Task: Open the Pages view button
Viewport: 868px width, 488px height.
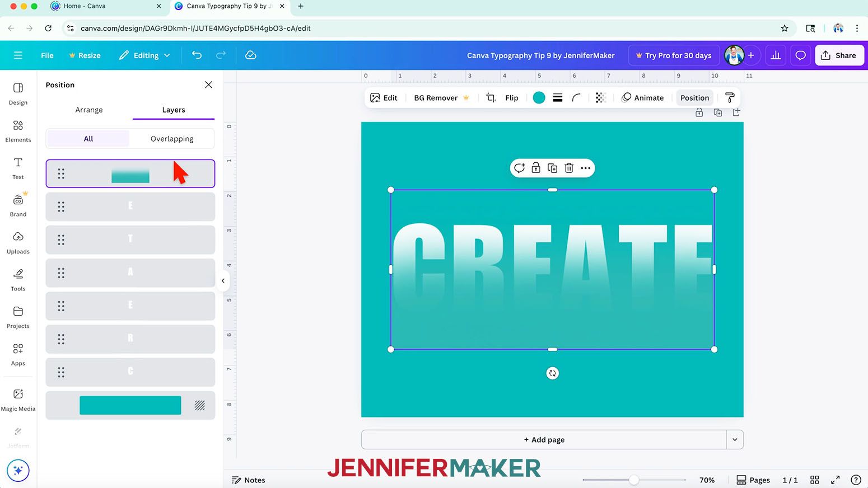Action: [753, 480]
